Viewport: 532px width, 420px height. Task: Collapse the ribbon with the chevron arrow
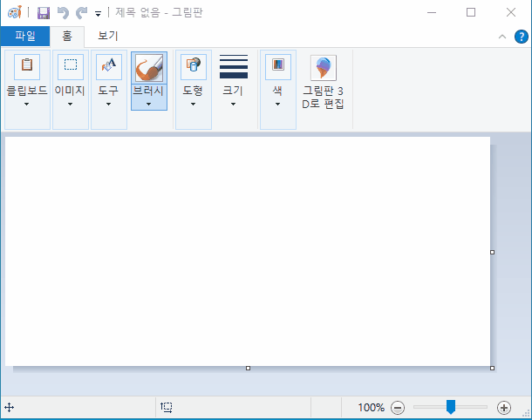coord(502,37)
